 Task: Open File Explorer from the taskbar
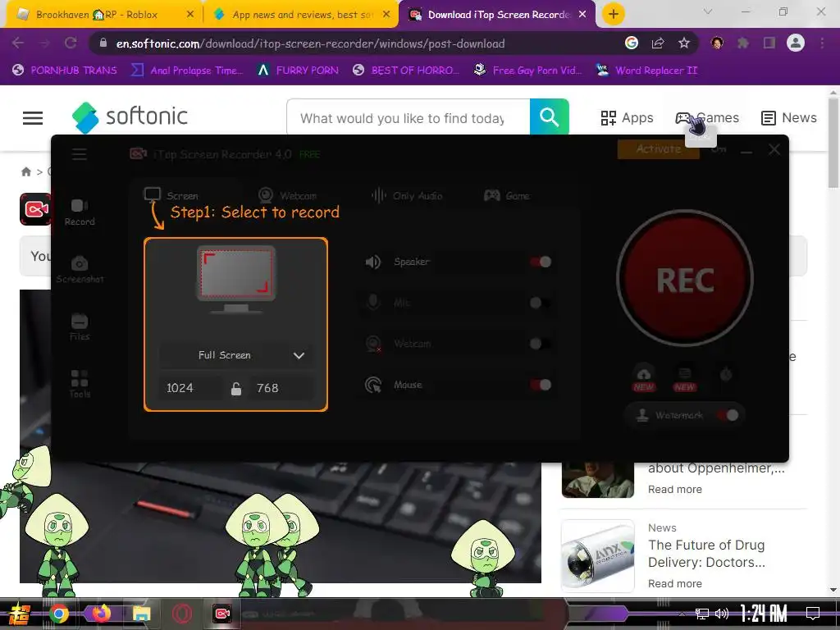click(x=141, y=614)
